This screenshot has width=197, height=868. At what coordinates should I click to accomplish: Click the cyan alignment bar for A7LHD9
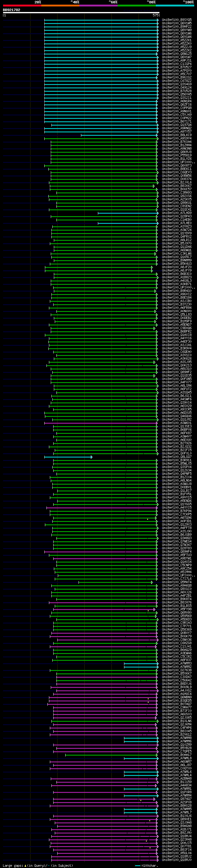click(128, 213)
